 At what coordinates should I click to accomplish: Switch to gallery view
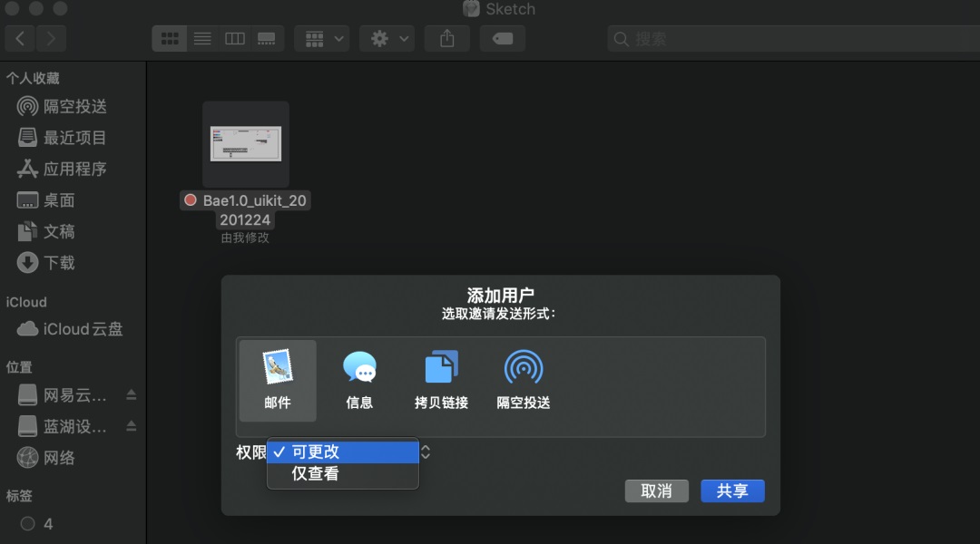[267, 39]
